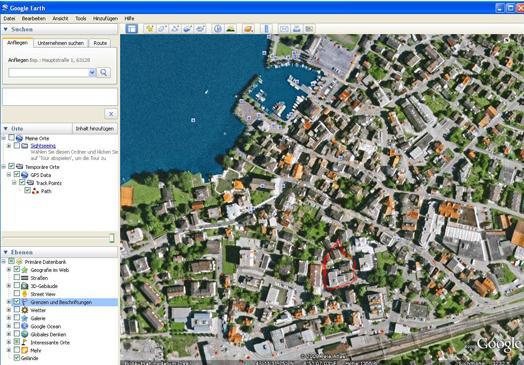Screen dimensions: 524x365
Task: Collapse the Orte panel triangle
Action: point(5,129)
